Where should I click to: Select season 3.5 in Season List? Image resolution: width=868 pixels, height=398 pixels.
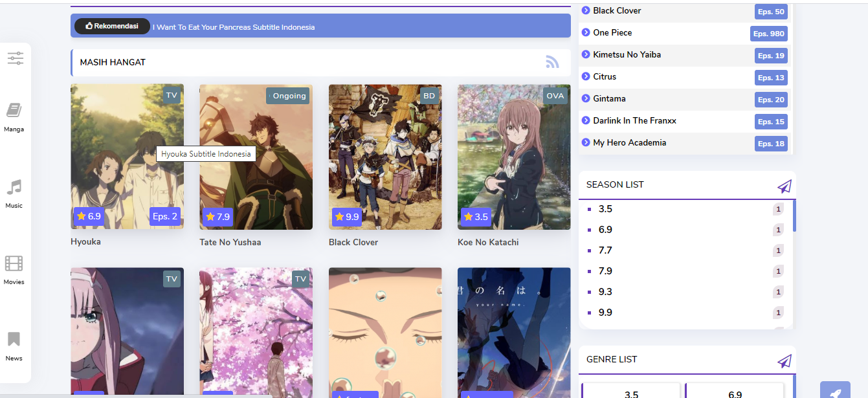coord(605,209)
